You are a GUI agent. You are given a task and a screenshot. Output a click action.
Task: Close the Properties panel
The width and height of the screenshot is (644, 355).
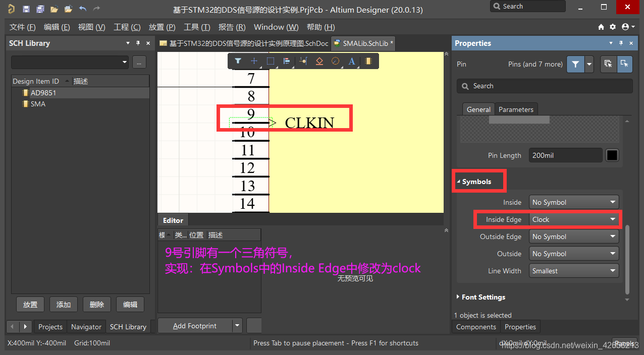631,43
